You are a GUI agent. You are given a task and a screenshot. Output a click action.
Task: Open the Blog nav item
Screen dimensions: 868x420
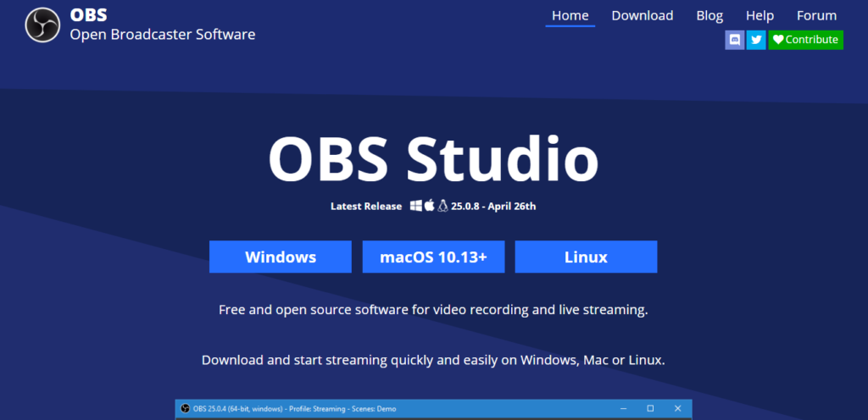pos(709,15)
